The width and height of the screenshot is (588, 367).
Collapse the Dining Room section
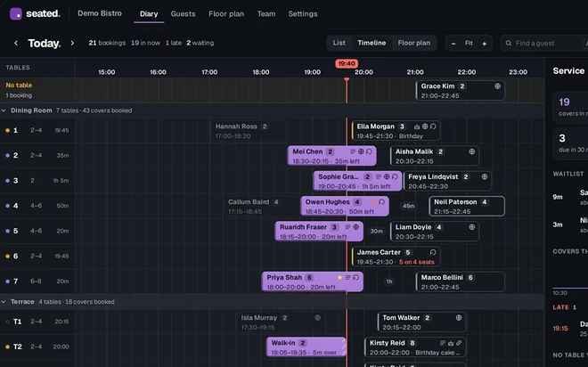click(4, 110)
